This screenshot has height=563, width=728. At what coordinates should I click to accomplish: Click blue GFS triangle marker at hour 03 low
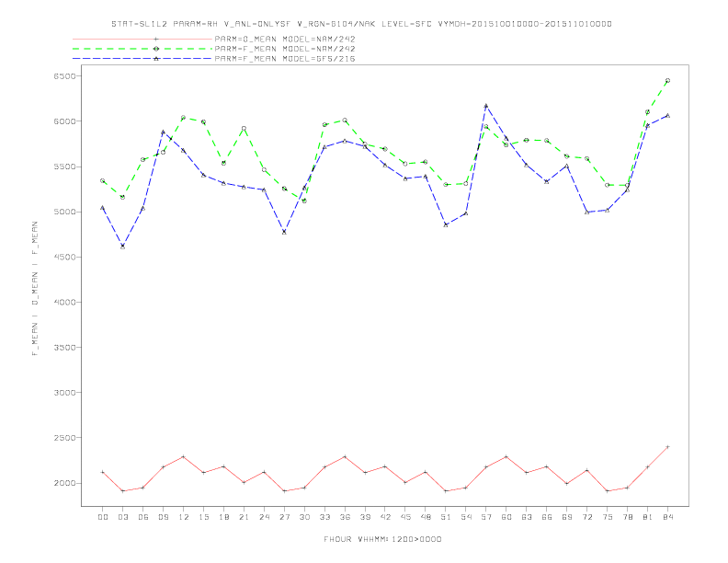tap(122, 247)
